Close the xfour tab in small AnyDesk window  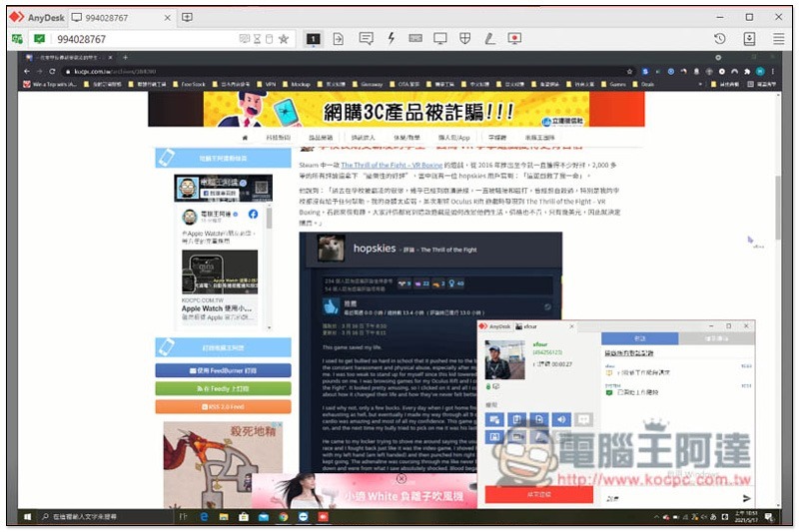[x=571, y=326]
